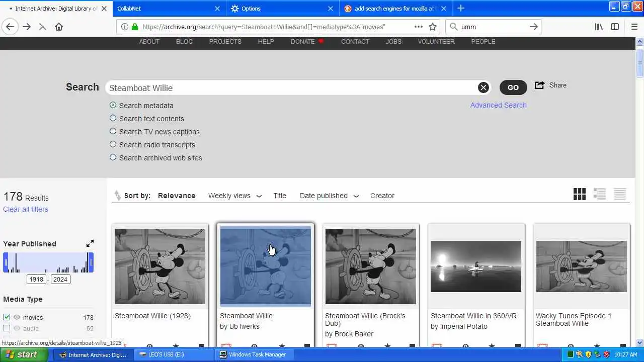Open Steamboat Willie (Brock's Dub) thumbnail

tap(371, 266)
